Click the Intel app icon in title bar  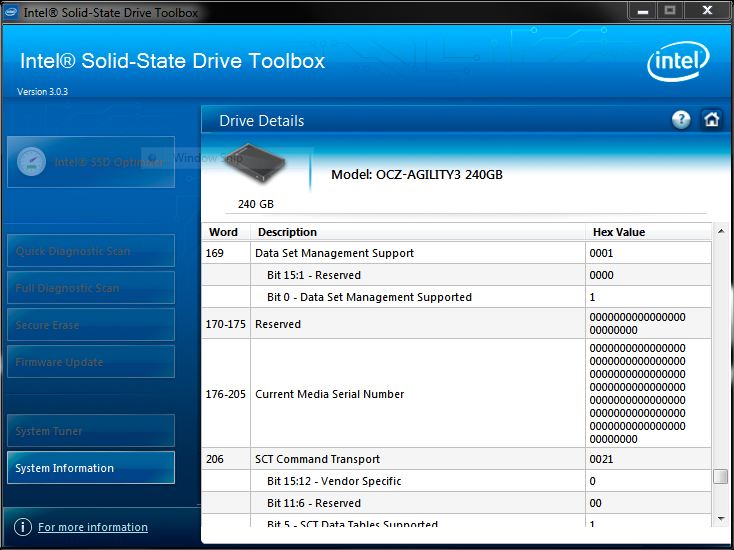click(10, 12)
